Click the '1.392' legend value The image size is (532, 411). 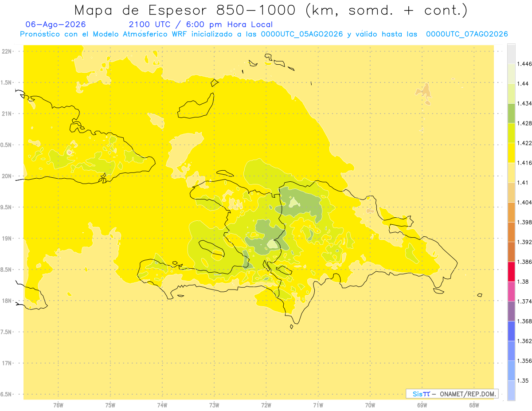524,242
